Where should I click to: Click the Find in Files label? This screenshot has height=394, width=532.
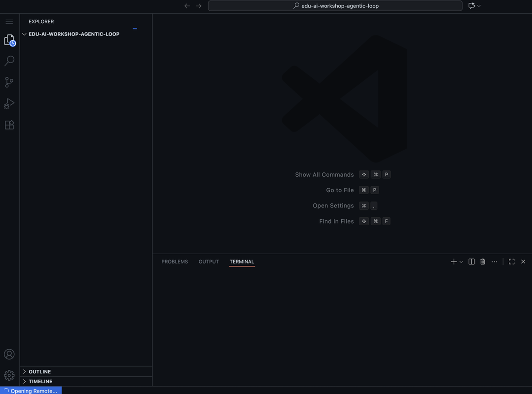(336, 222)
